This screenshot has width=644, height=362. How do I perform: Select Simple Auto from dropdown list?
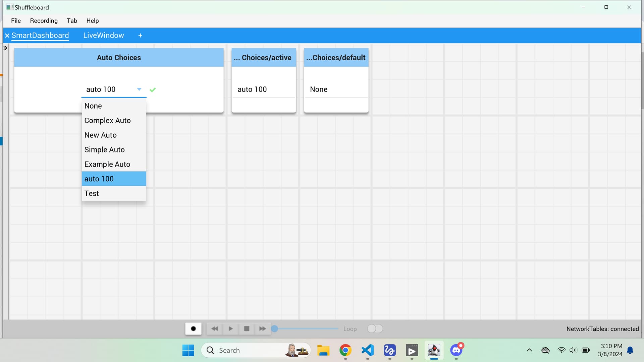tap(105, 150)
